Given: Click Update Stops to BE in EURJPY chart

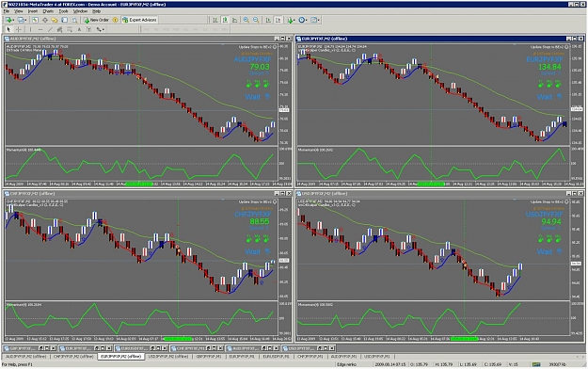Looking at the screenshot, I should click(549, 47).
